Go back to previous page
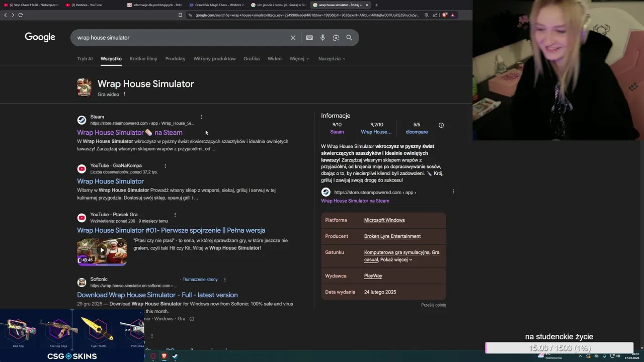 point(6,15)
